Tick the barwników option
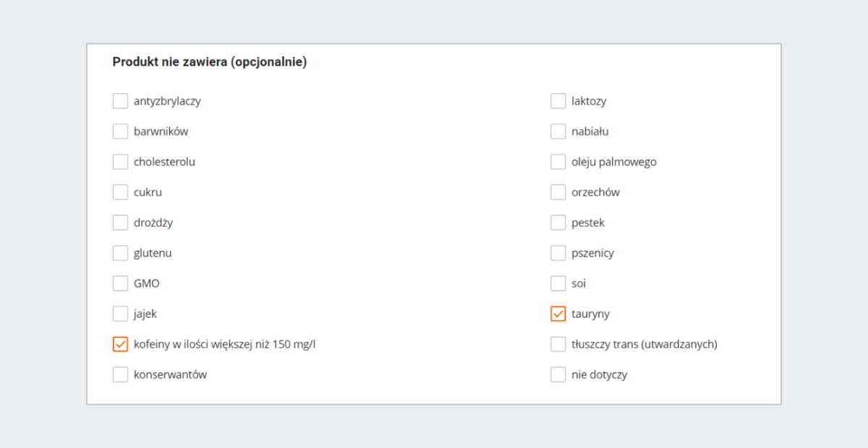The image size is (868, 448). [x=120, y=132]
